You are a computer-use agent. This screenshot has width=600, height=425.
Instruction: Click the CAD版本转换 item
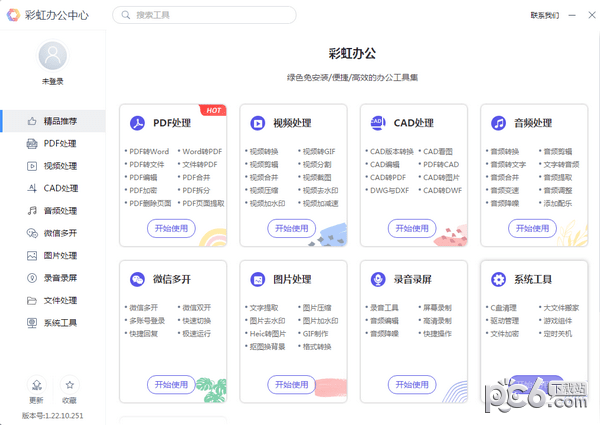(391, 151)
